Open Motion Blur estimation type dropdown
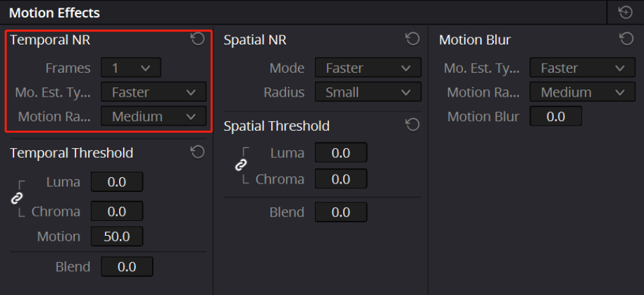Image resolution: width=644 pixels, height=295 pixels. 578,68
